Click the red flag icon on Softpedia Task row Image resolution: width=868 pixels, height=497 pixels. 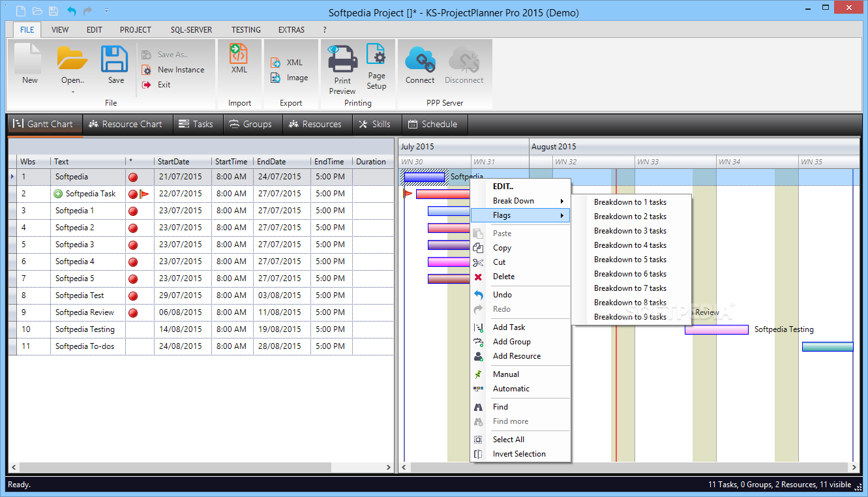pos(144,194)
